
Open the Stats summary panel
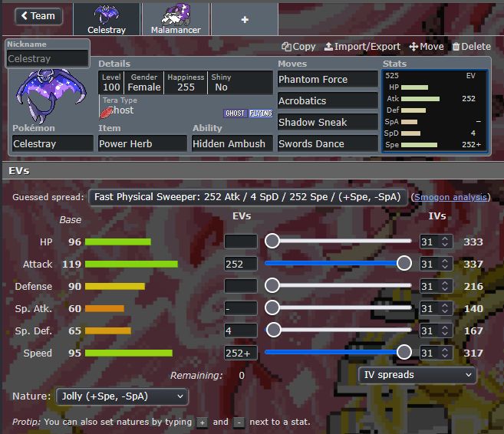tap(435, 111)
